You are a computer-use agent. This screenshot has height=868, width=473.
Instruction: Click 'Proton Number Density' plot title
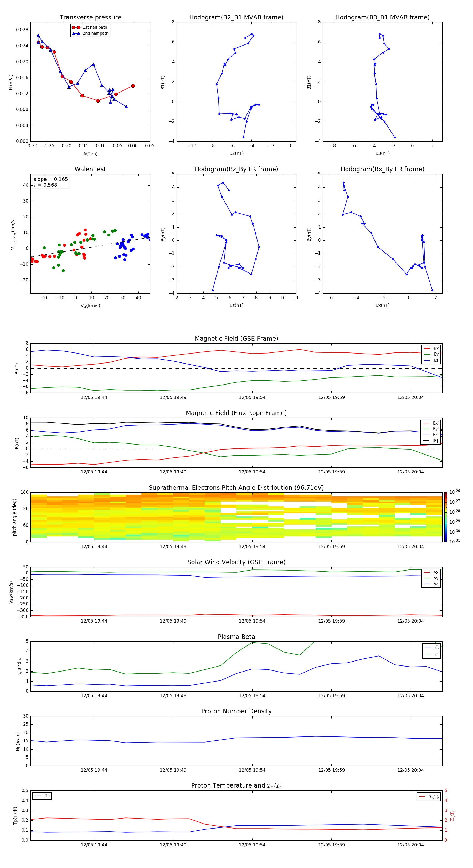coord(236,711)
